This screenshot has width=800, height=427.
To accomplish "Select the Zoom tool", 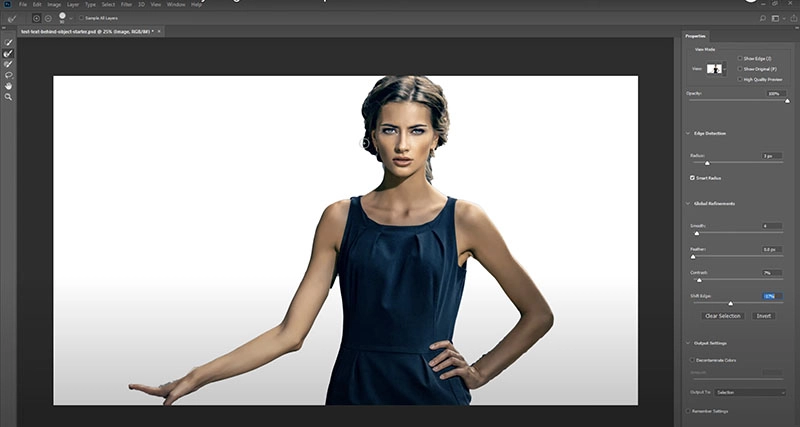I will click(8, 96).
